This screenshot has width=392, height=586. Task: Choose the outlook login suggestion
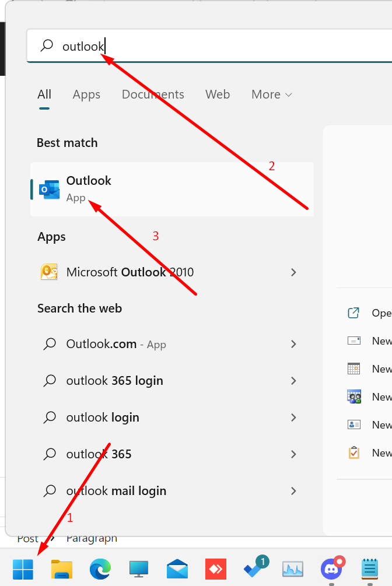[x=172, y=417]
